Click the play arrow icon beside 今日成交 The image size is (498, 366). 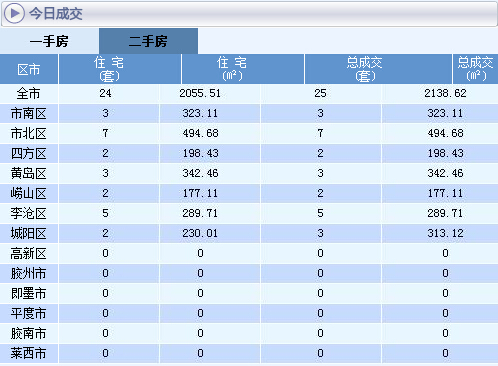pyautogui.click(x=14, y=13)
